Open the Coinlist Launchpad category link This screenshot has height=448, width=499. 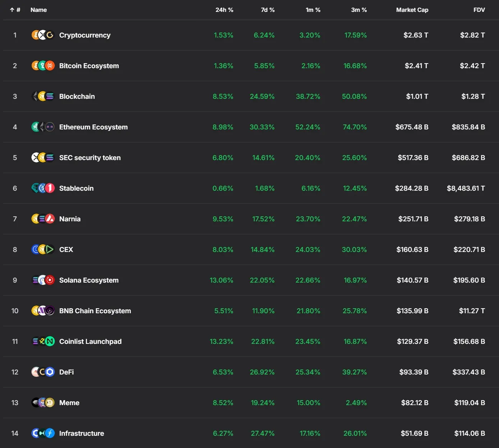click(x=90, y=342)
